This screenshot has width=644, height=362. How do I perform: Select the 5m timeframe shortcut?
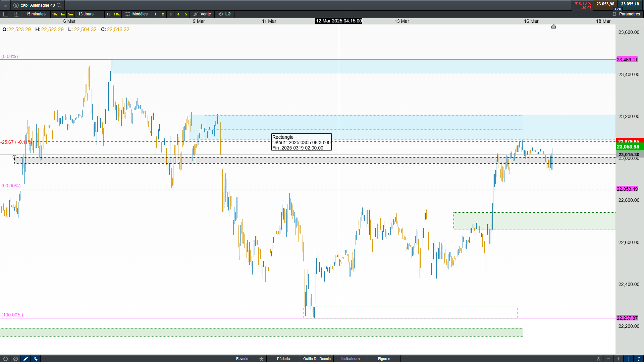70,14
